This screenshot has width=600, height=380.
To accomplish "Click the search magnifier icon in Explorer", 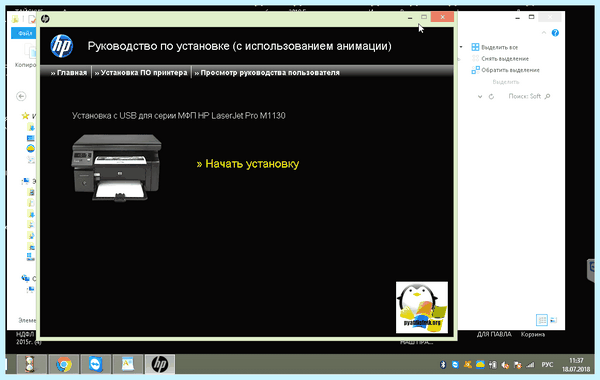I will coord(547,96).
